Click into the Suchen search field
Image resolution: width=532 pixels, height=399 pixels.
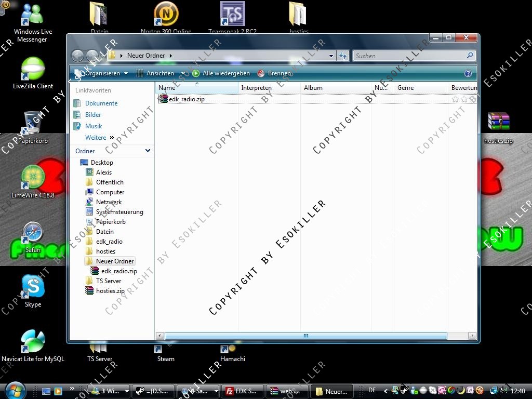tap(409, 56)
